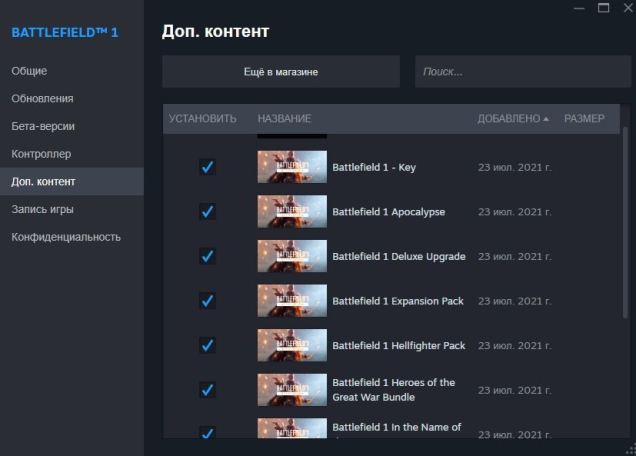636x456 pixels.
Task: Uncheck Battlefield 1 - Key install checkbox
Action: pyautogui.click(x=207, y=167)
